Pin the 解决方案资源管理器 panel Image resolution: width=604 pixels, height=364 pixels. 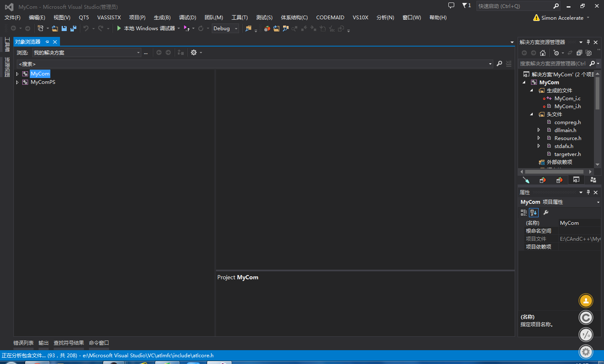point(588,42)
